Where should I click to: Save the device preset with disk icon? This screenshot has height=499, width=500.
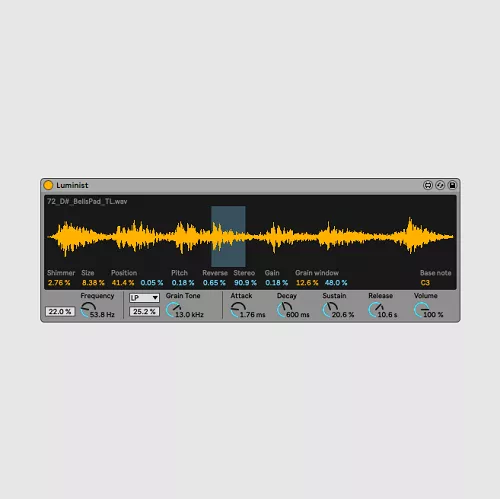(x=452, y=185)
